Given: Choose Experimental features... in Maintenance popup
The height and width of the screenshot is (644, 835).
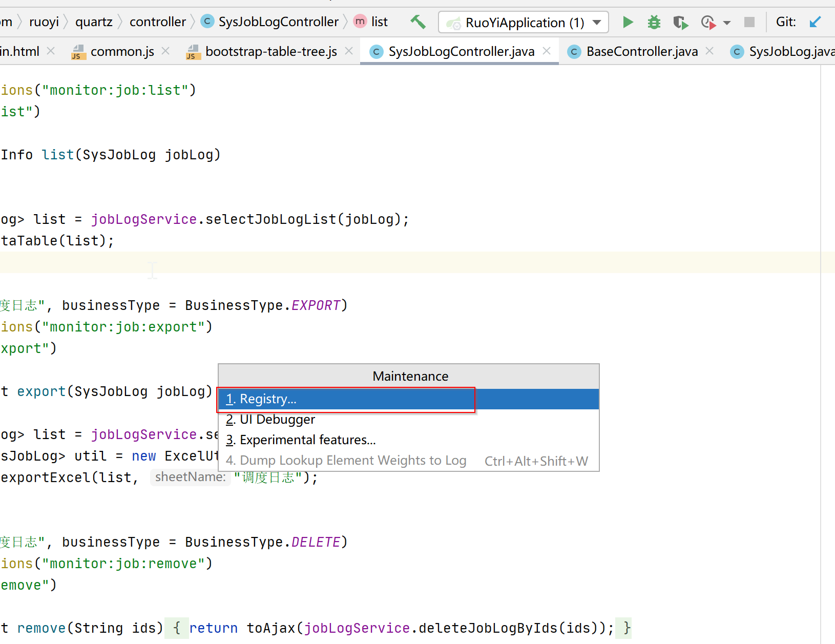Looking at the screenshot, I should [x=409, y=440].
